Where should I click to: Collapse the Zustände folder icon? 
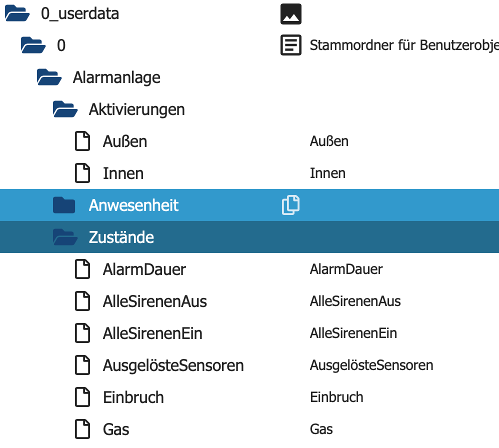[65, 237]
